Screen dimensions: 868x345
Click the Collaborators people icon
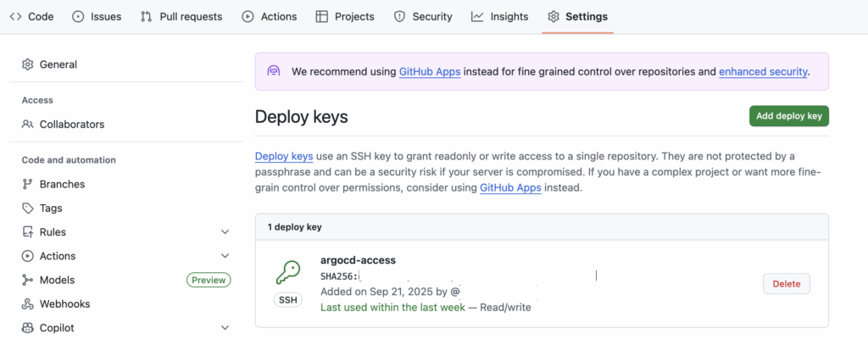(27, 125)
